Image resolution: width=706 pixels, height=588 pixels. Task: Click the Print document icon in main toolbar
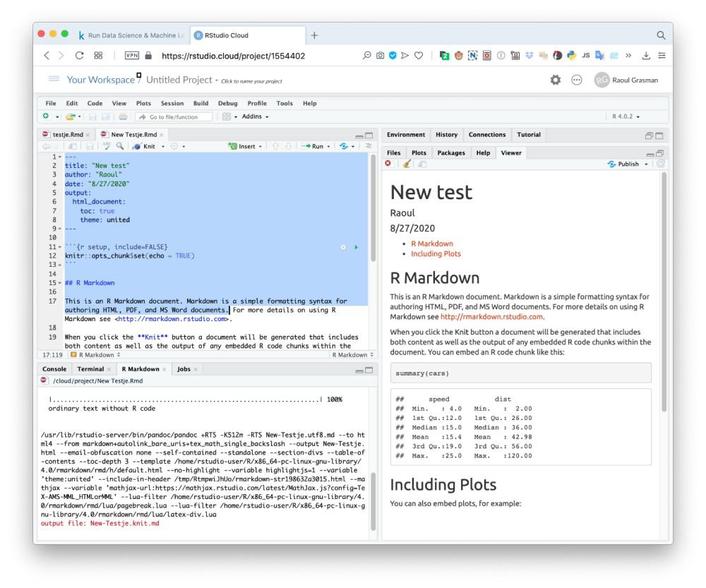coord(123,116)
